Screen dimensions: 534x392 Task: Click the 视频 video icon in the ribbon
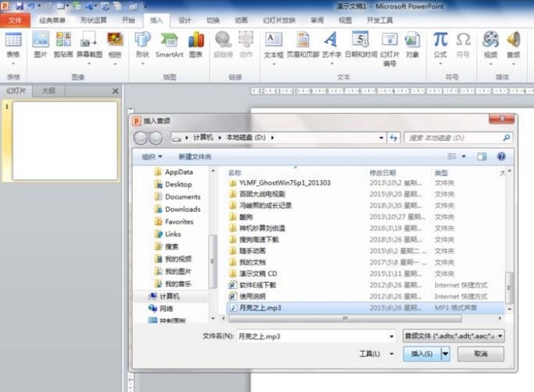pos(491,40)
